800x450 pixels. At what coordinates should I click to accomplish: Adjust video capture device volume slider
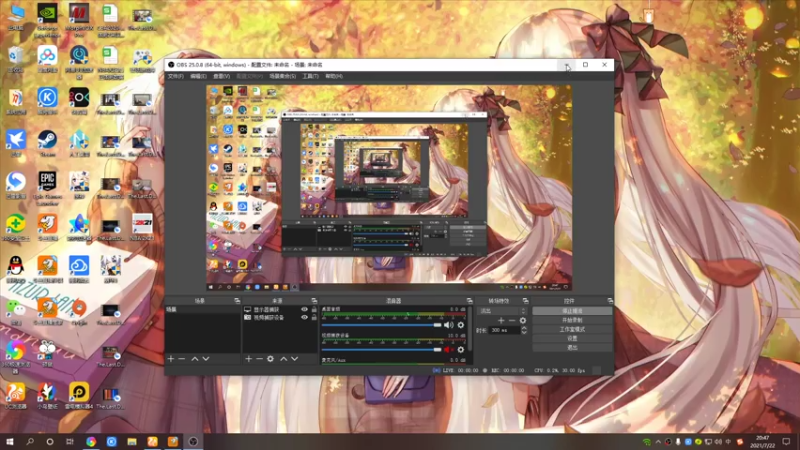click(381, 349)
